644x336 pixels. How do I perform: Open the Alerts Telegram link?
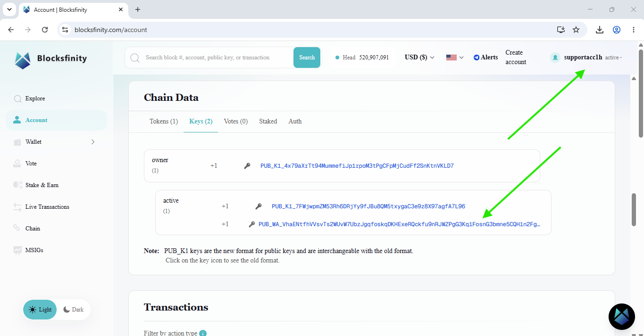point(485,57)
